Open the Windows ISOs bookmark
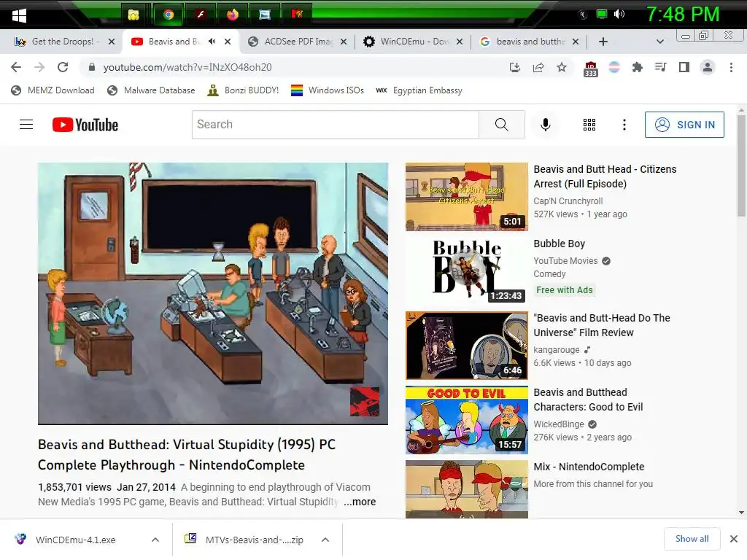This screenshot has width=747, height=560. pyautogui.click(x=328, y=90)
